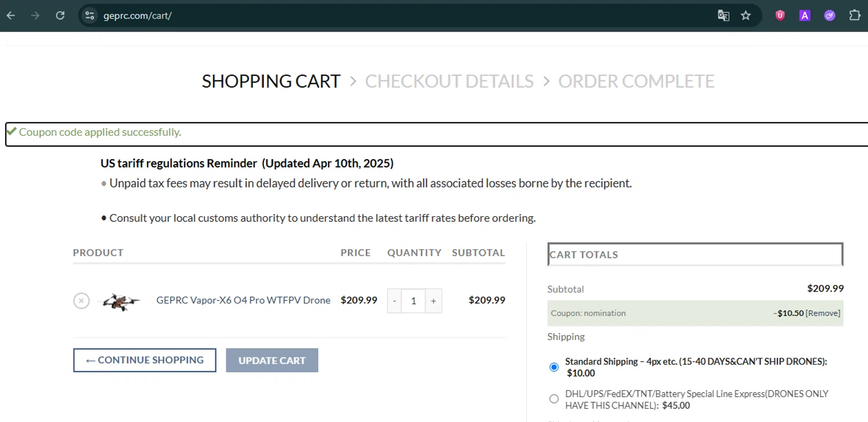
Task: Click the Order Complete step label
Action: tap(636, 82)
